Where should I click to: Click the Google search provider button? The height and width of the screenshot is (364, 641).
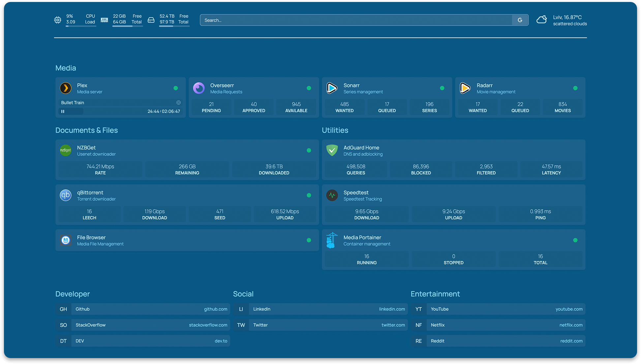click(x=520, y=20)
